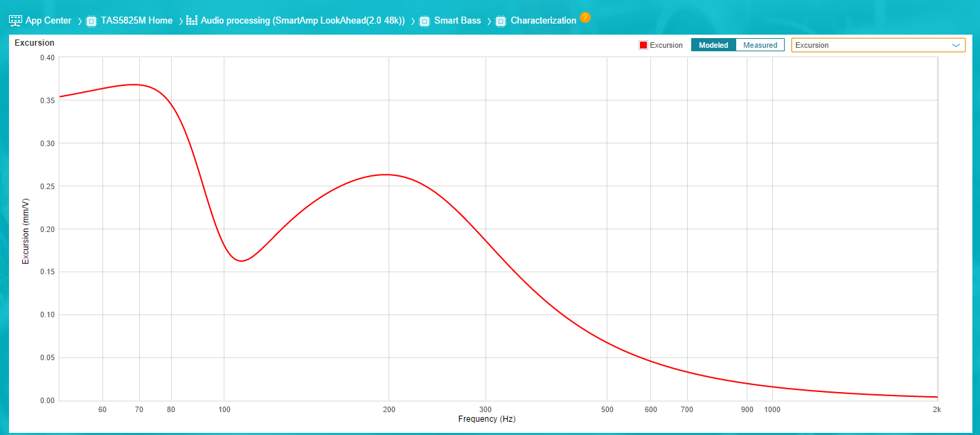Image resolution: width=980 pixels, height=435 pixels.
Task: Click the curve peak near 200 Hz
Action: click(x=387, y=175)
